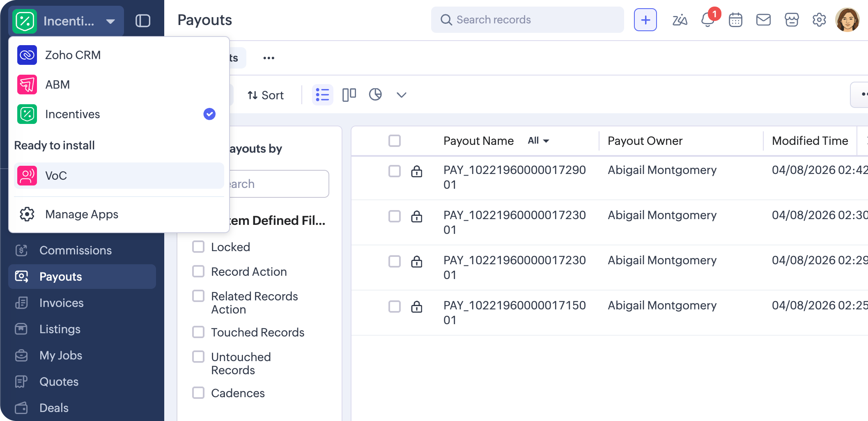Enable the Record Action filter checkbox

[198, 271]
